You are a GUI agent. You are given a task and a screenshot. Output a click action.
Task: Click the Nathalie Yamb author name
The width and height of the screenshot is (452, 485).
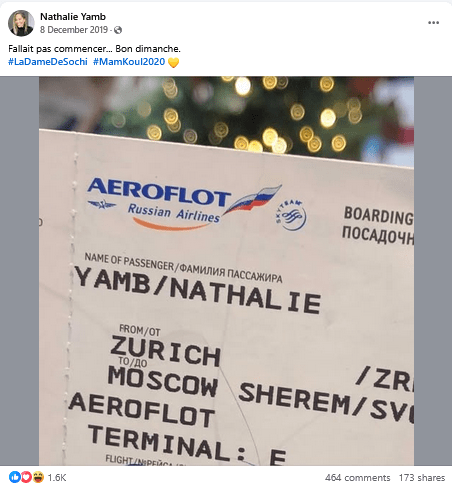[73, 17]
